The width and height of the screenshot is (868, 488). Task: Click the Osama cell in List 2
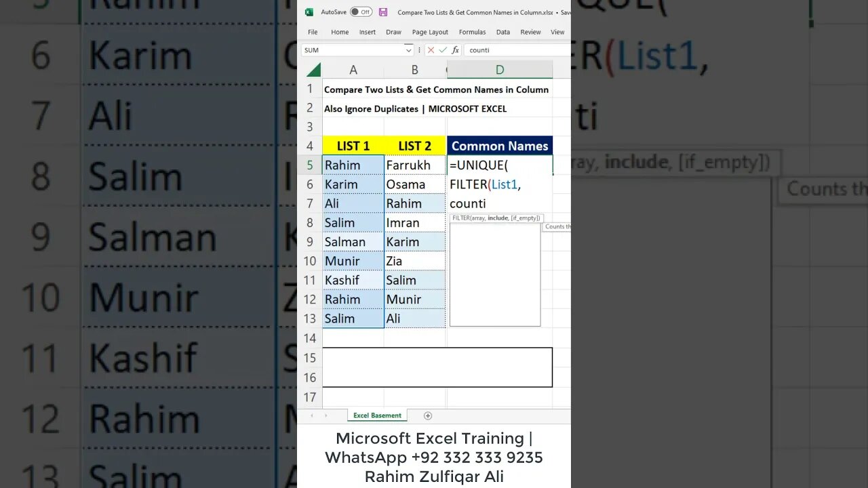(414, 184)
